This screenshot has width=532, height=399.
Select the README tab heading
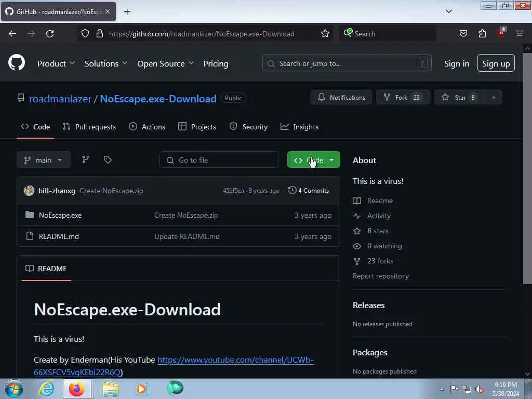pos(46,269)
